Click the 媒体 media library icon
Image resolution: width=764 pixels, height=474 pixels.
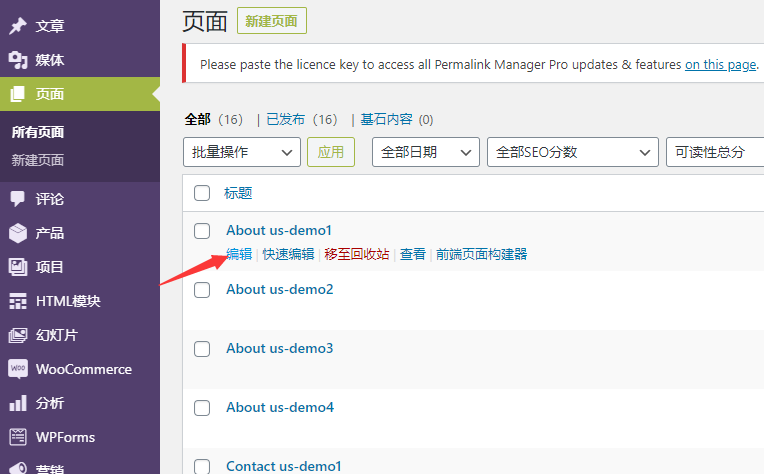click(18, 60)
